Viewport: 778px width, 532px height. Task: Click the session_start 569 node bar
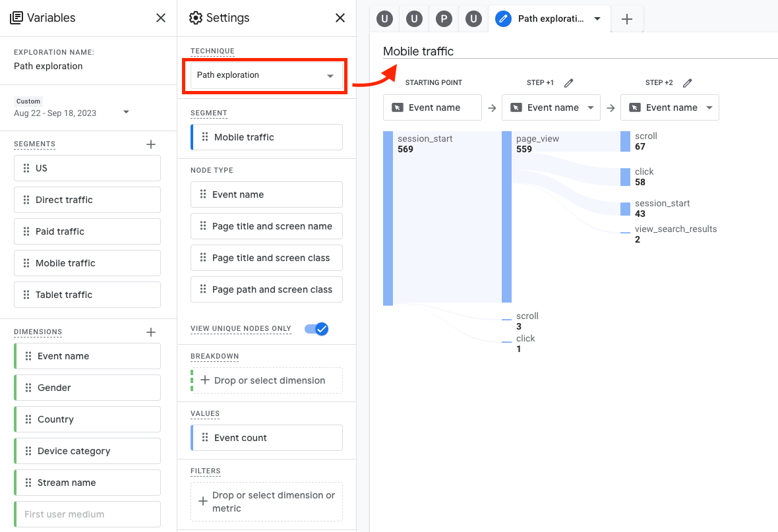388,218
